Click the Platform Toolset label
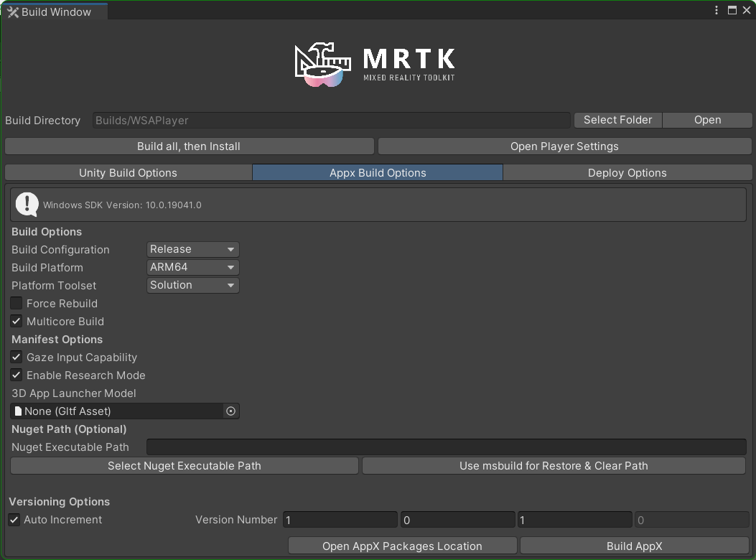Screen dimensions: 756x560 pos(54,285)
